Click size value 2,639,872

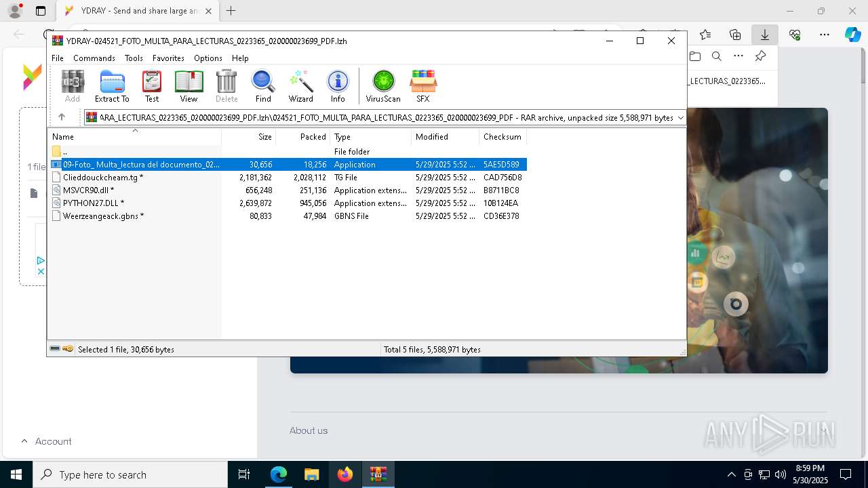click(256, 203)
